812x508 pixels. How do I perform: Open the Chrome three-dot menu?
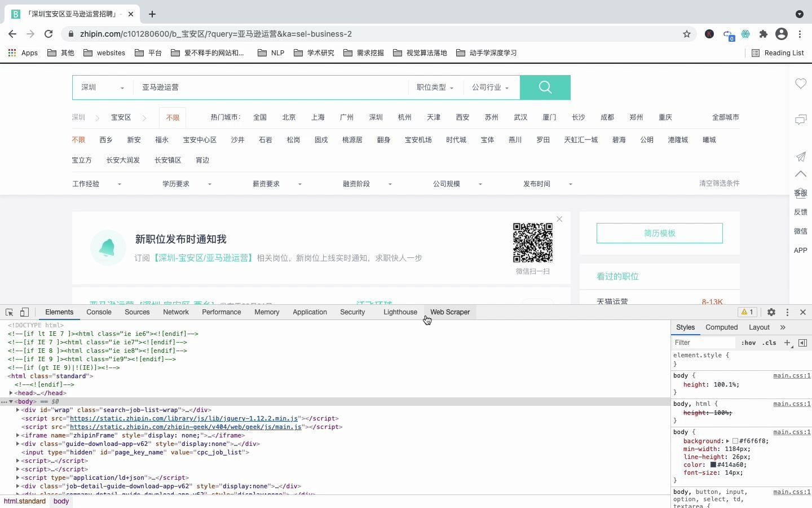[800, 34]
